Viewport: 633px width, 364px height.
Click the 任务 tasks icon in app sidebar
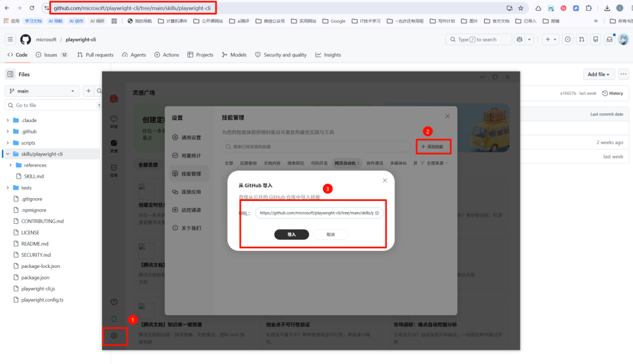pyautogui.click(x=114, y=171)
